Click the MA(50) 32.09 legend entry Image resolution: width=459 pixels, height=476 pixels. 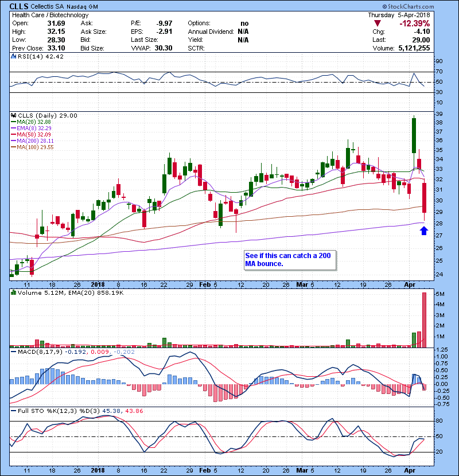point(31,134)
